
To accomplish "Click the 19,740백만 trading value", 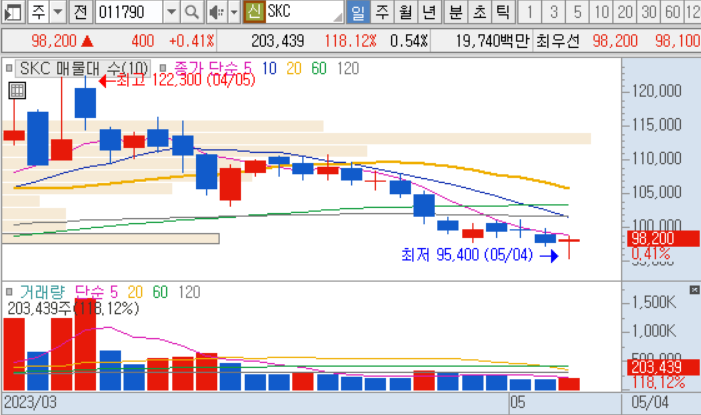I will (493, 41).
